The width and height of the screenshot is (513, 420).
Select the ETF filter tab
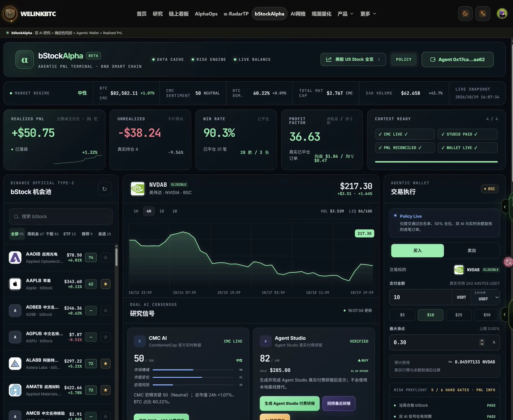coord(69,234)
